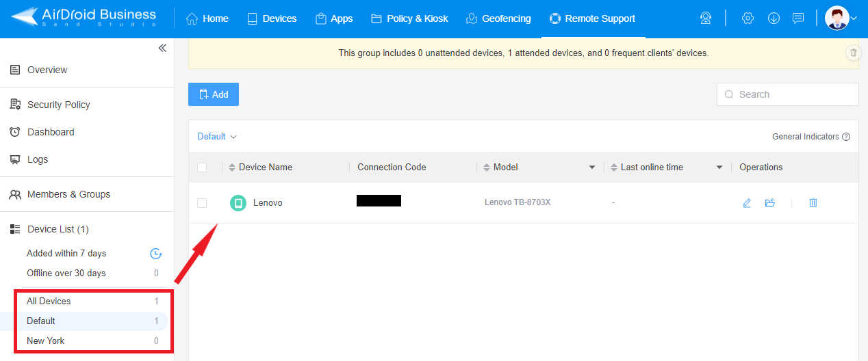Sort by Last online time arrows

[x=614, y=167]
